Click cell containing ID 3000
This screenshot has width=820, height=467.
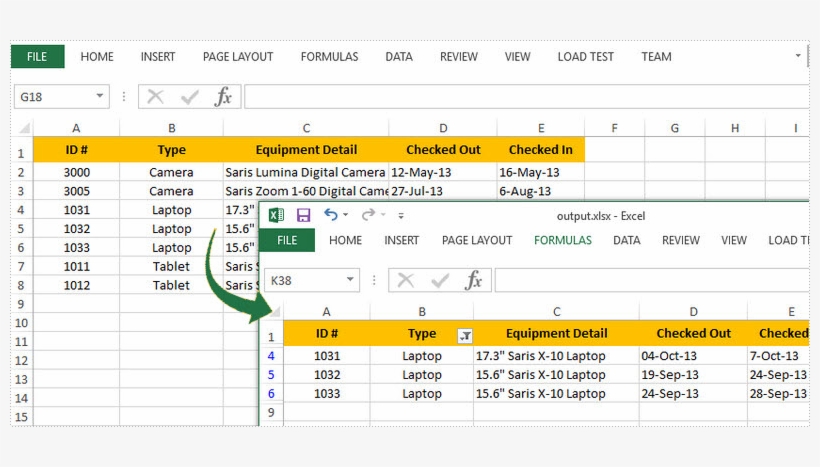tap(76, 172)
